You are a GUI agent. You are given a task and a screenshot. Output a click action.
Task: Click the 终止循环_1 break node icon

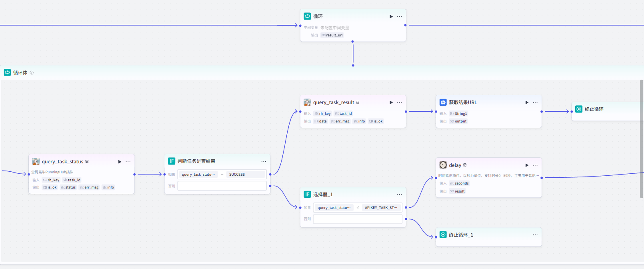click(443, 235)
